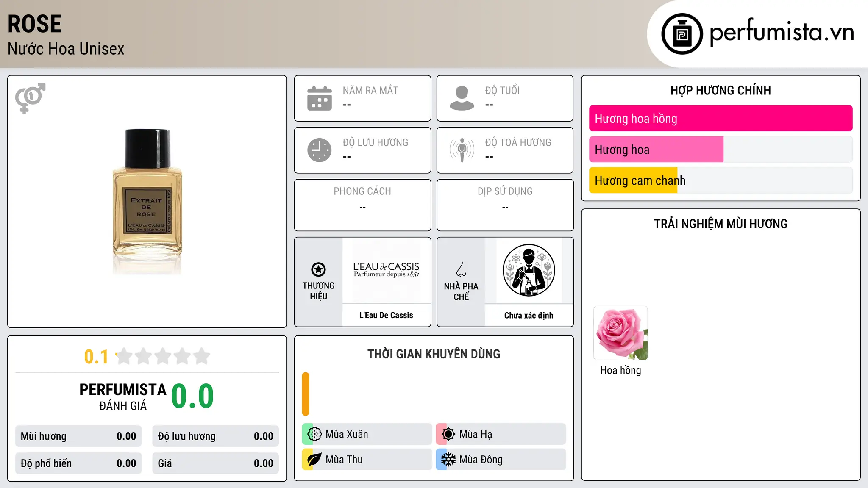868x488 pixels.
Task: Click the 0.1 user rating number
Action: [x=96, y=357]
